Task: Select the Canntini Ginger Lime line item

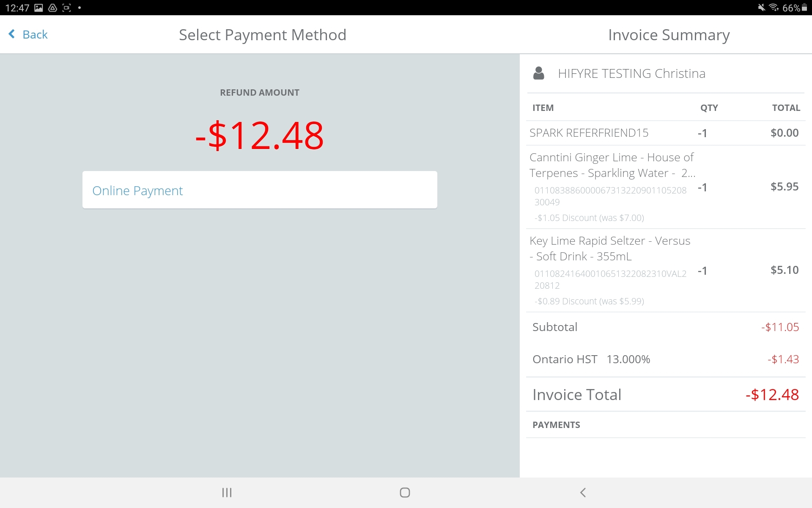Action: pyautogui.click(x=612, y=165)
